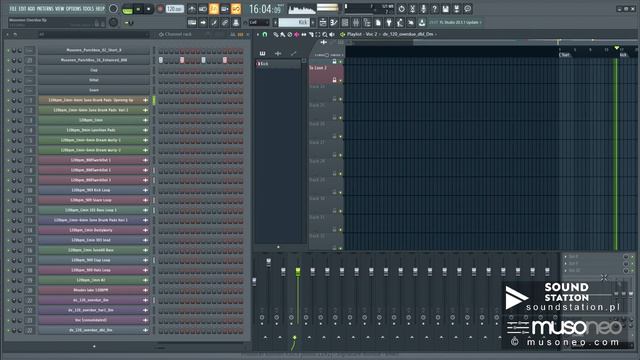Screen dimensions: 640x360
Task: Open undo history icon in top toolbar
Action: (x=402, y=9)
